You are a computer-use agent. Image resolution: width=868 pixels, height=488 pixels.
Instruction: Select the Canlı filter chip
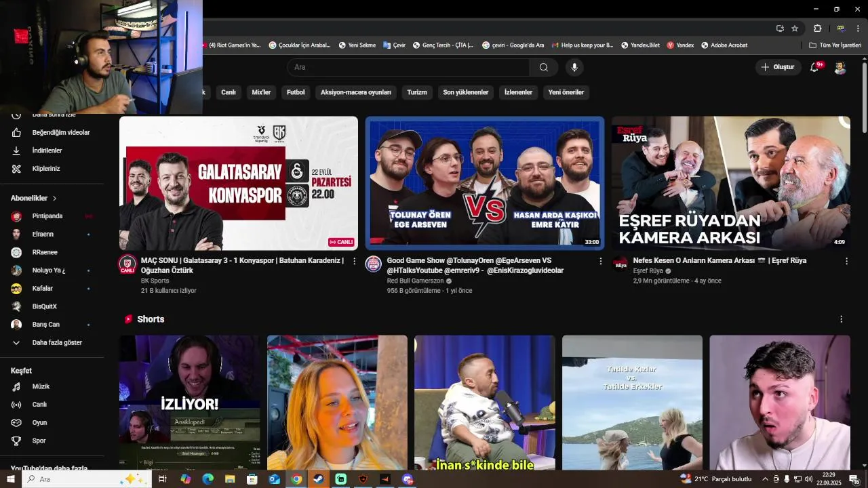(229, 92)
